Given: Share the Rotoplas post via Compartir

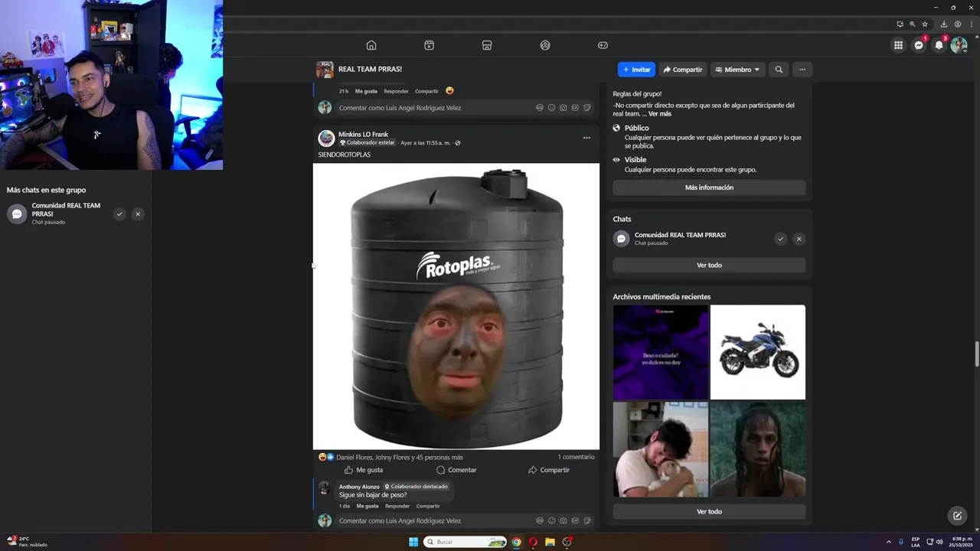Looking at the screenshot, I should pos(549,470).
